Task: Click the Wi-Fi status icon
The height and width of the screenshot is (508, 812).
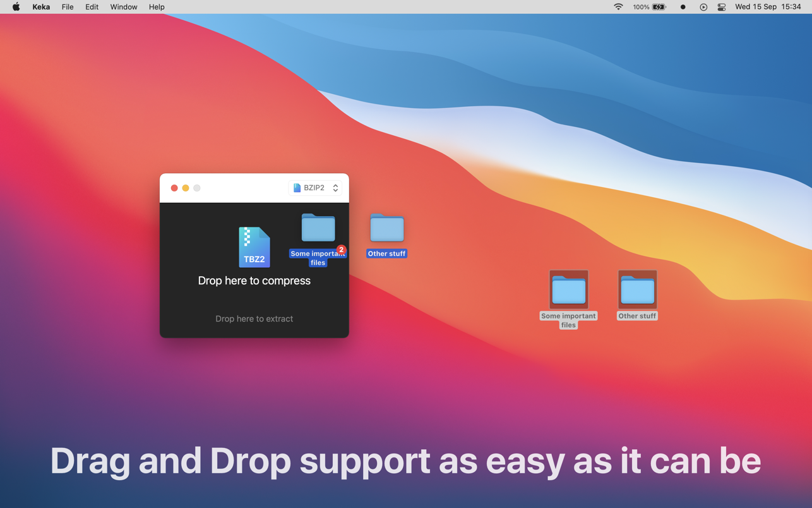Action: pos(618,7)
